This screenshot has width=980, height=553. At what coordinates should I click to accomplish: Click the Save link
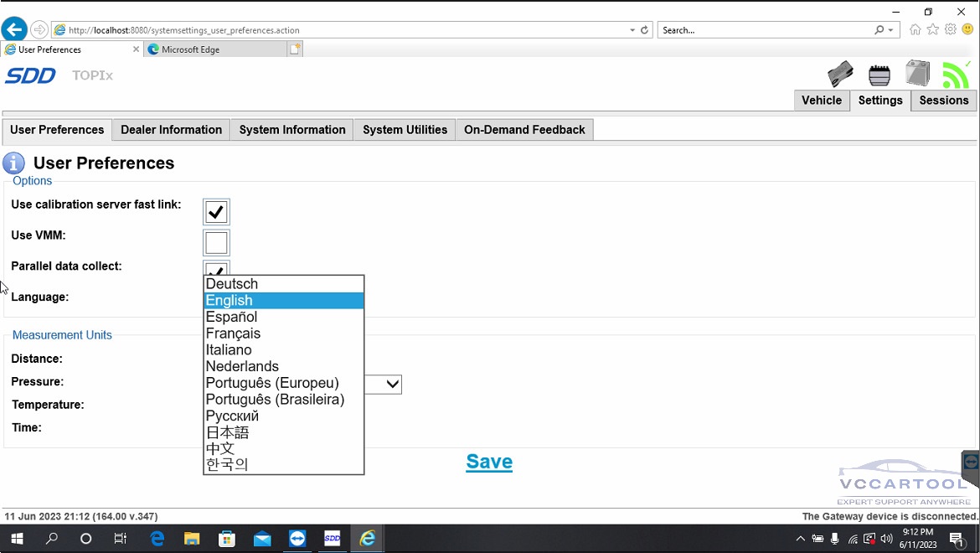tap(489, 462)
